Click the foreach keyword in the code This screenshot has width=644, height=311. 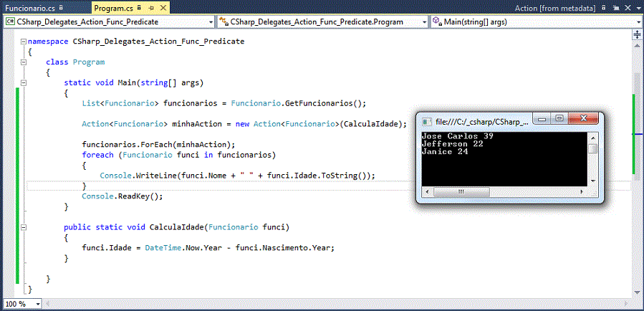pos(97,155)
